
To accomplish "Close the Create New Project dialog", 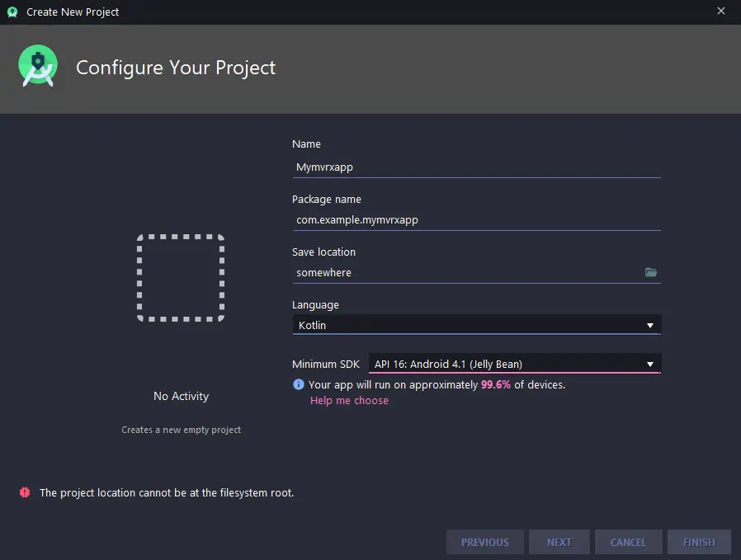I will [721, 12].
